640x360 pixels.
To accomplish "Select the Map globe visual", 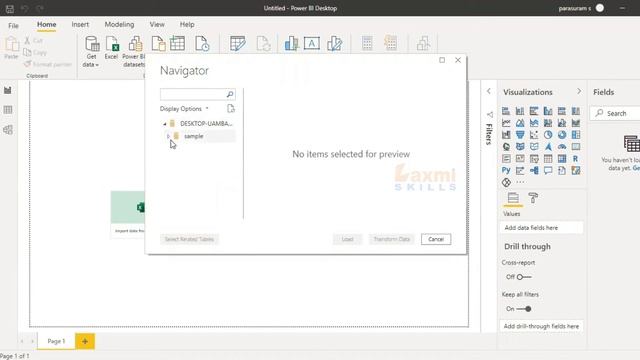I will coord(506,147).
